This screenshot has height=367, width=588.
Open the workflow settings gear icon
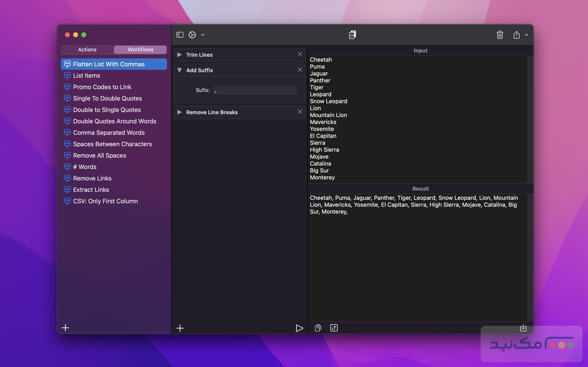click(x=192, y=35)
